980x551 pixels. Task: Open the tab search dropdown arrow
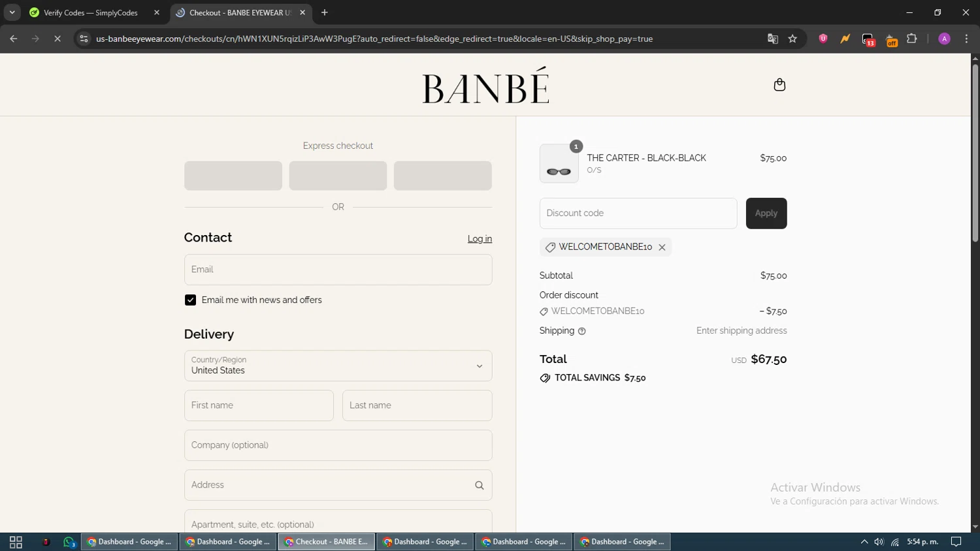12,12
